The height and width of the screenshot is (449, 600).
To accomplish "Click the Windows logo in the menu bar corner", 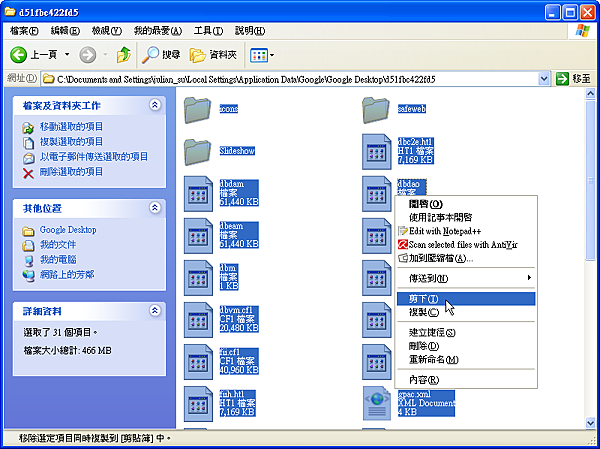I will 582,31.
